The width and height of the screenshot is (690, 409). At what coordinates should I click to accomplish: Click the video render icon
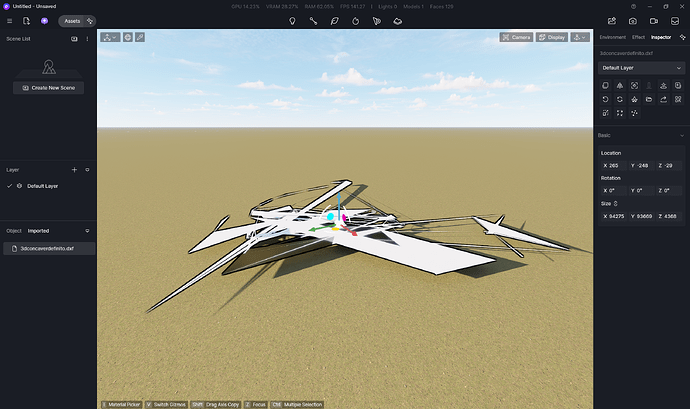point(654,20)
